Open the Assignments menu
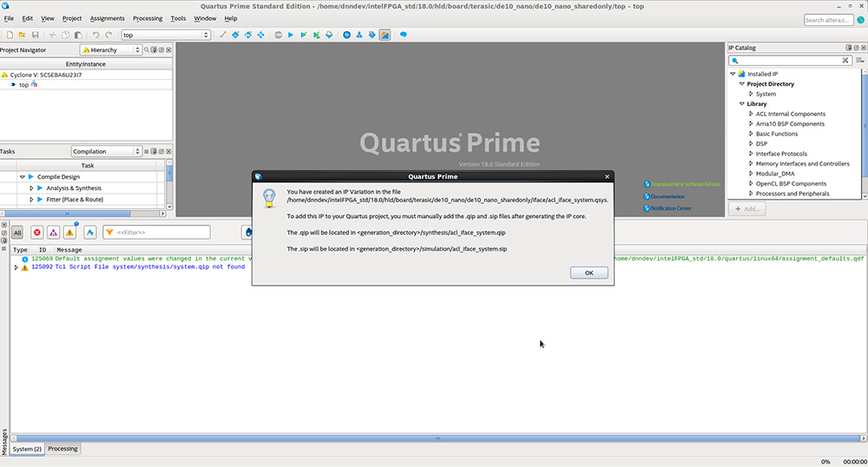The image size is (868, 467). tap(108, 18)
